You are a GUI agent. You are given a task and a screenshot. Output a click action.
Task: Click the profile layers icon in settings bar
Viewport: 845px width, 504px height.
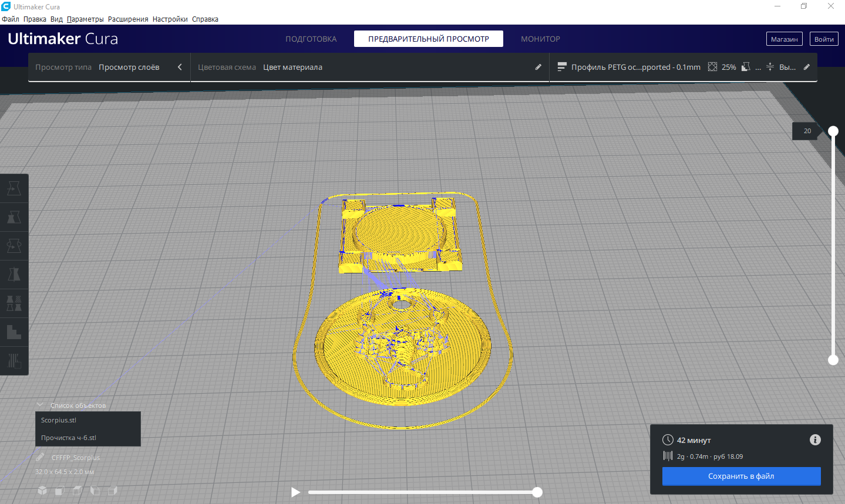[x=562, y=67]
